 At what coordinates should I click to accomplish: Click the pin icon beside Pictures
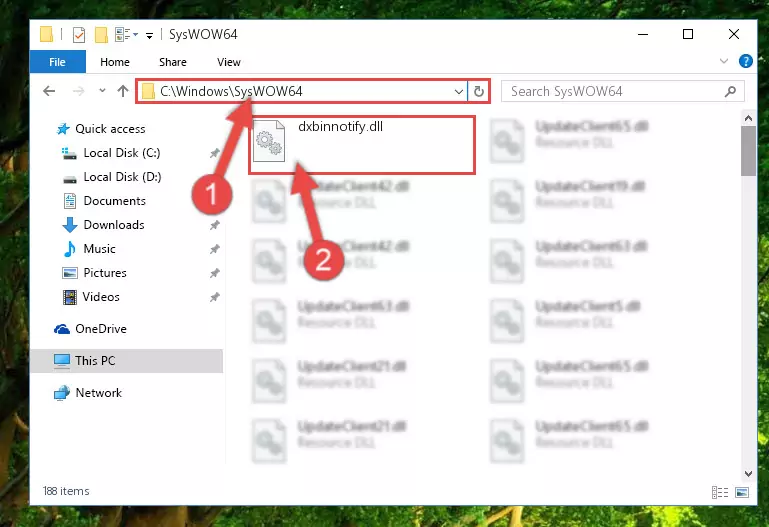click(x=214, y=273)
